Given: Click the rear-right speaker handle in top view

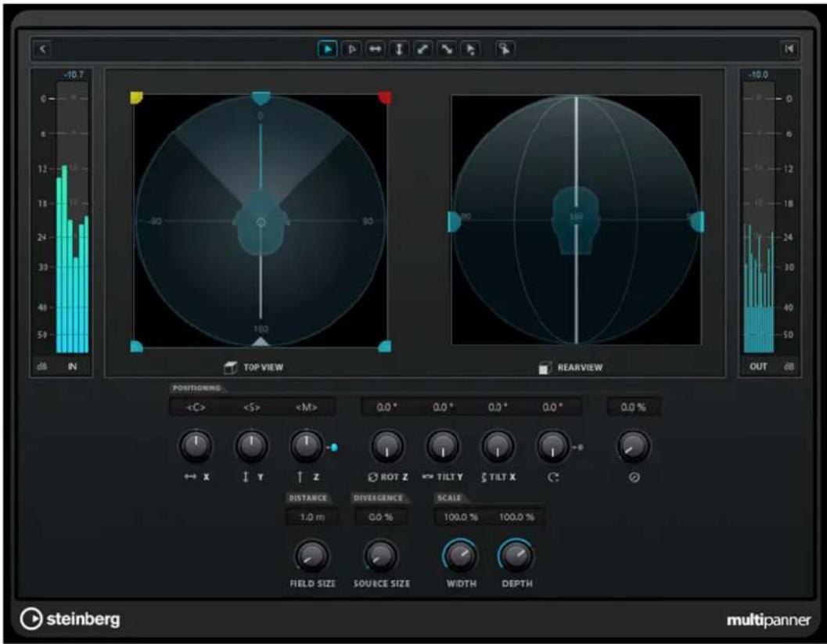Looking at the screenshot, I should tap(384, 346).
